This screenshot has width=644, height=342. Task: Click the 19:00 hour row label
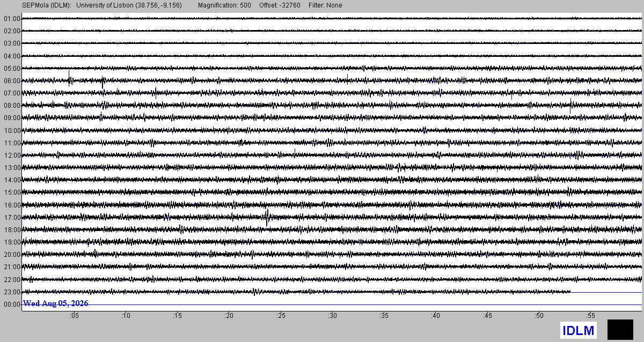(12, 242)
